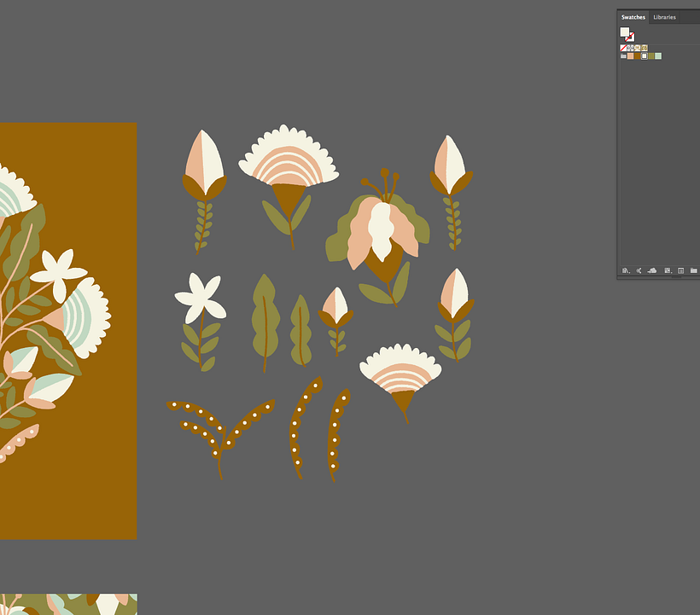
Task: Select the Swatches tab
Action: coord(633,17)
